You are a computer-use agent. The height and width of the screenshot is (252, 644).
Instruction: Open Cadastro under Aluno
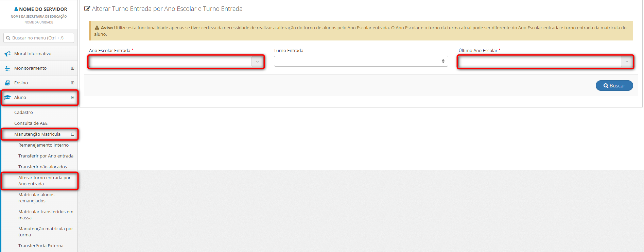pos(23,113)
